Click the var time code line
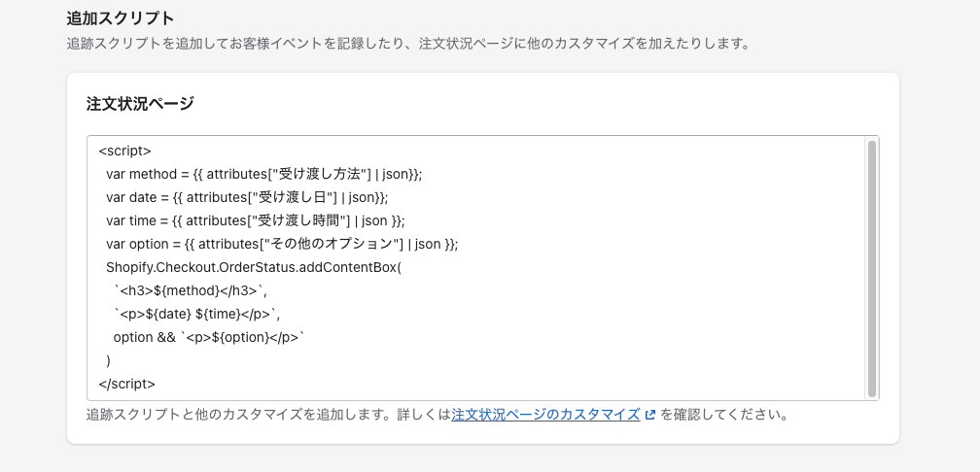 255,220
